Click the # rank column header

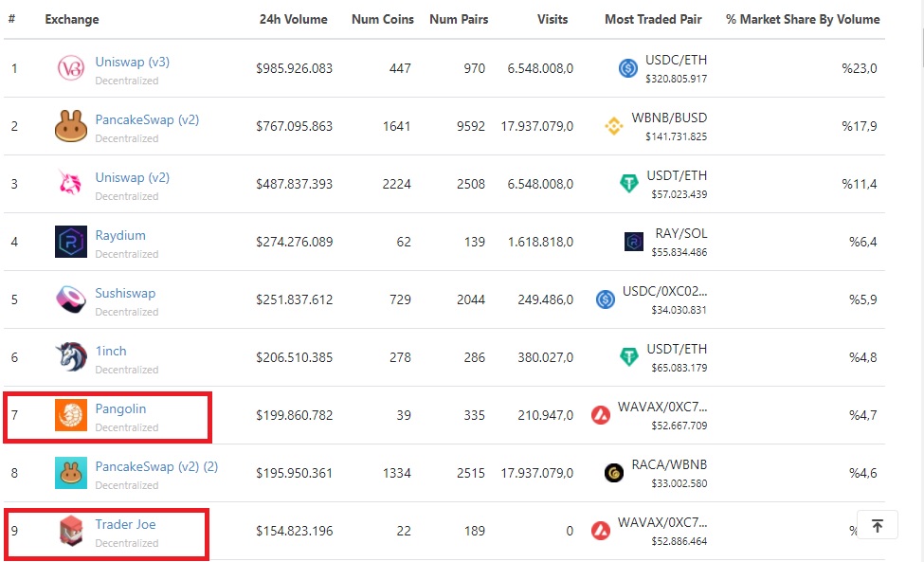(11, 19)
